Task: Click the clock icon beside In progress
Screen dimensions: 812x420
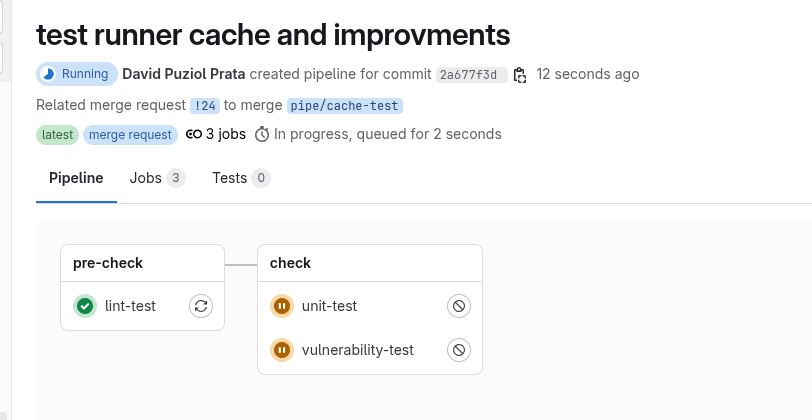Action: (262, 134)
